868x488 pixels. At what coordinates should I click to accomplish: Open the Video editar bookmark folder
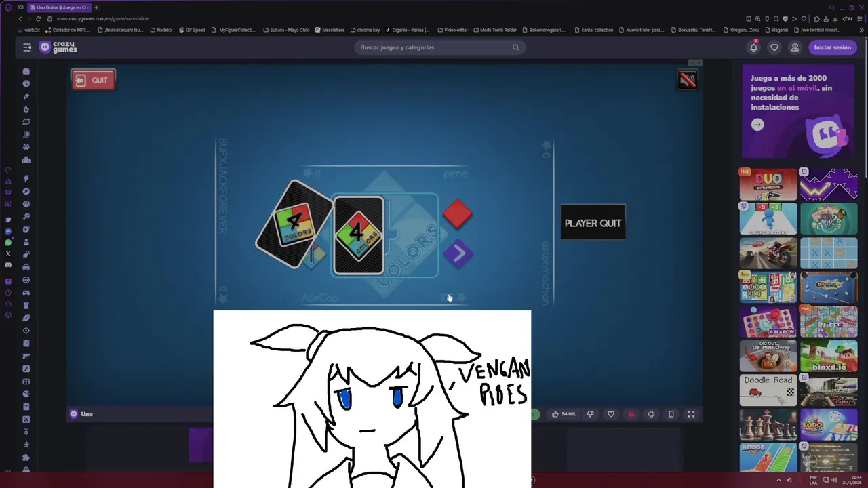point(453,30)
